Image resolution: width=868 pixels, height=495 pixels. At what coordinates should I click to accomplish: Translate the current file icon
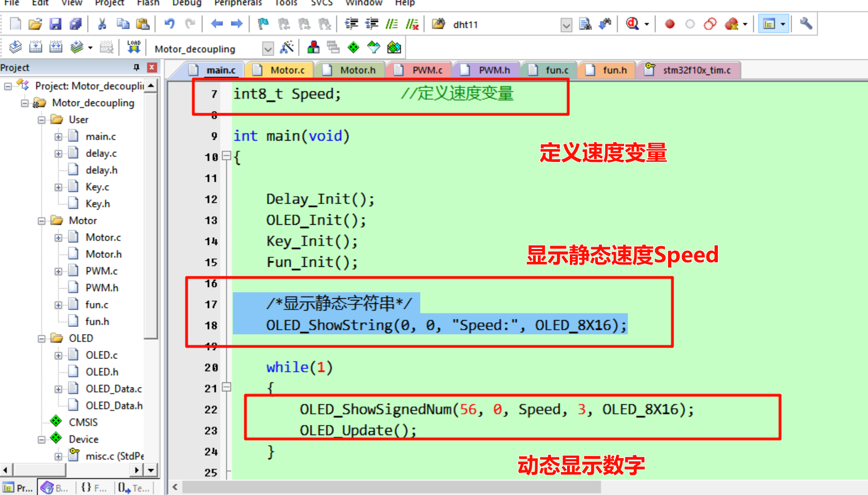tap(16, 48)
